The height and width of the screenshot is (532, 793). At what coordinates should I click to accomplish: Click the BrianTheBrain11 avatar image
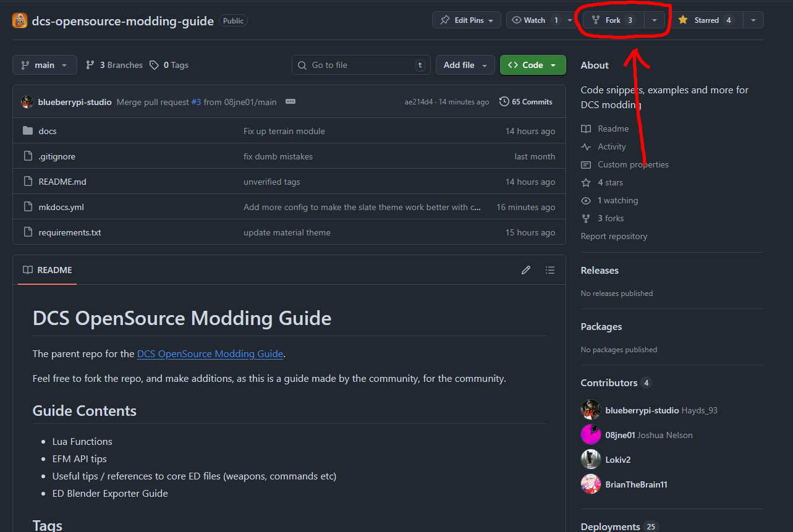[x=591, y=484]
